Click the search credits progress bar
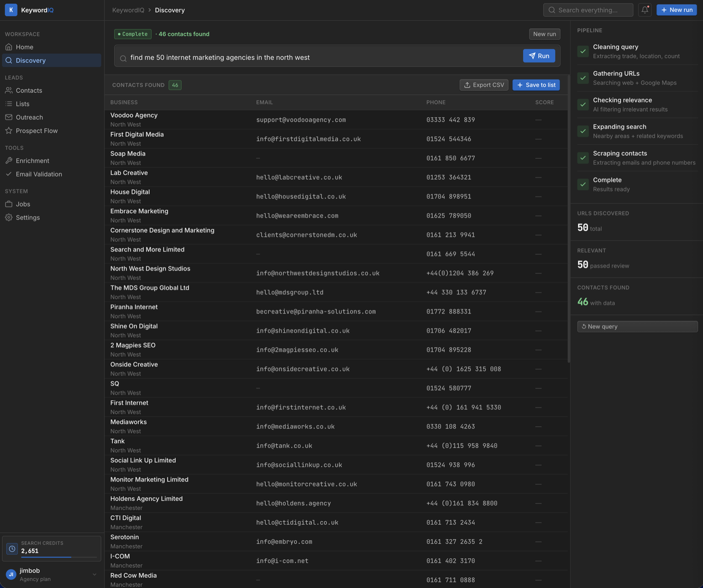 tap(59, 557)
